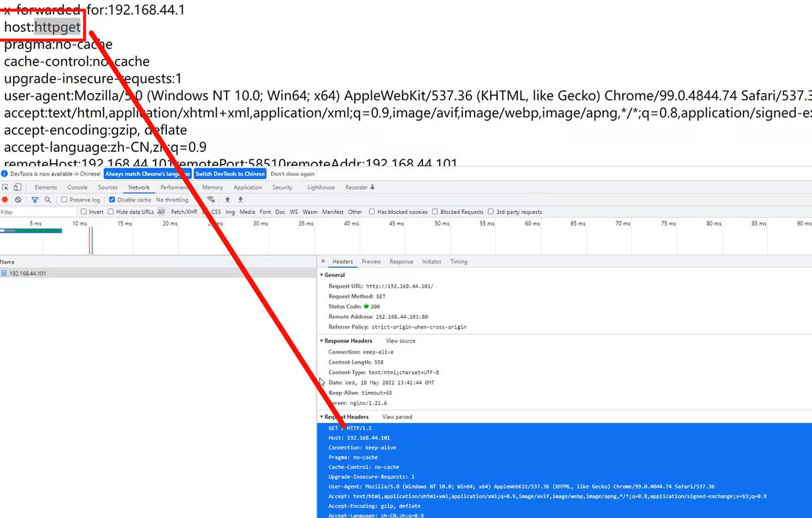
Task: Filter requests by Font type
Action: [x=265, y=212]
